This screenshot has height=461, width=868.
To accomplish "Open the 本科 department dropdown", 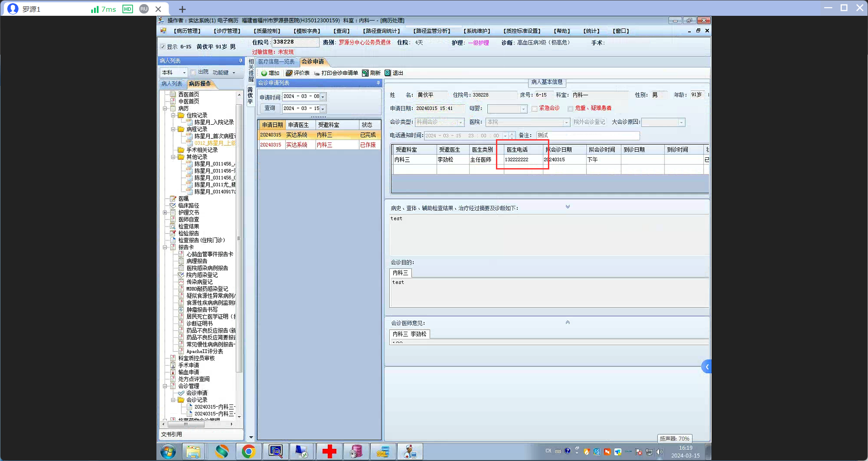I will tap(184, 73).
